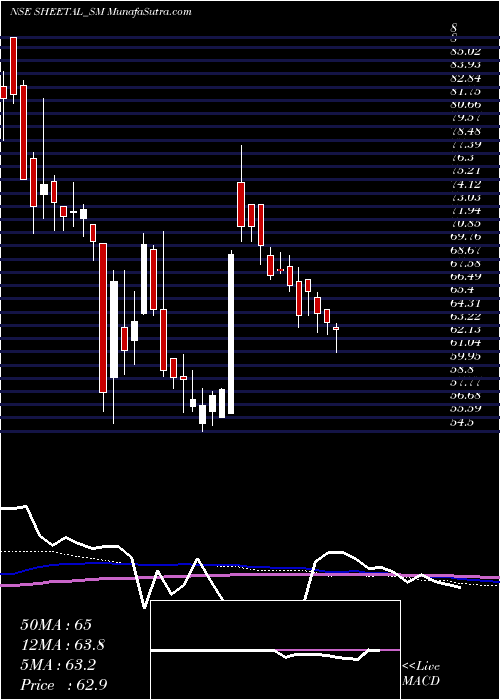
Task: Pick the 66.49 price level label
Action: (x=465, y=276)
